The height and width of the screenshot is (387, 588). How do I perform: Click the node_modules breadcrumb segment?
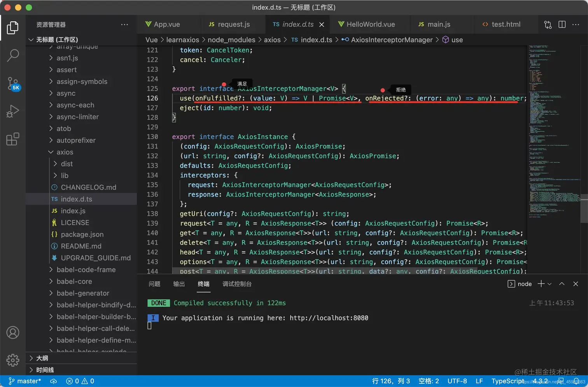pyautogui.click(x=231, y=40)
